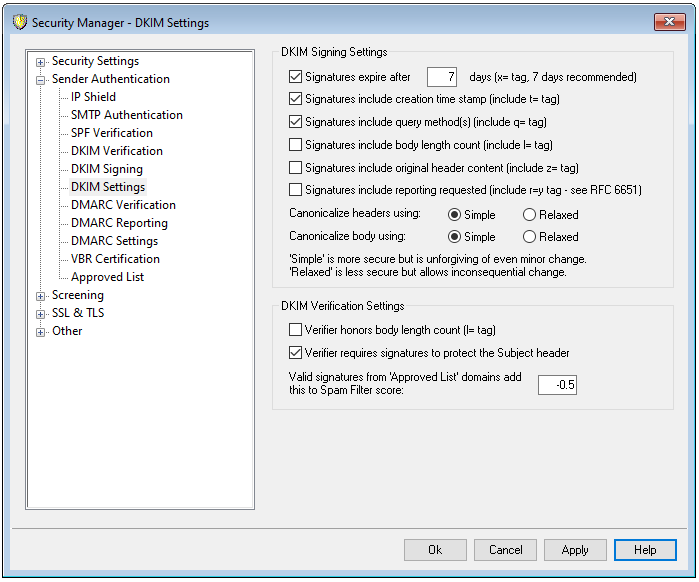The image size is (699, 582).
Task: Expand the SSL & TLS tree node
Action: coord(41,314)
